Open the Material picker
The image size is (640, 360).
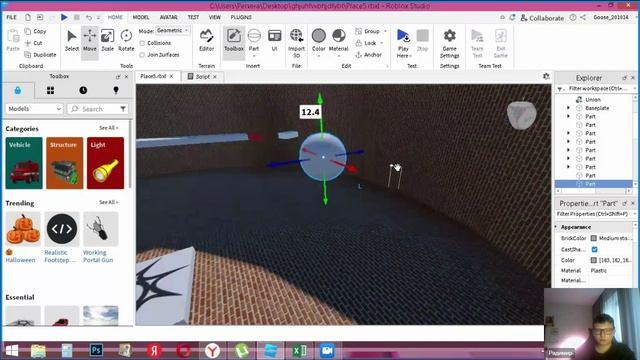pos(338,40)
